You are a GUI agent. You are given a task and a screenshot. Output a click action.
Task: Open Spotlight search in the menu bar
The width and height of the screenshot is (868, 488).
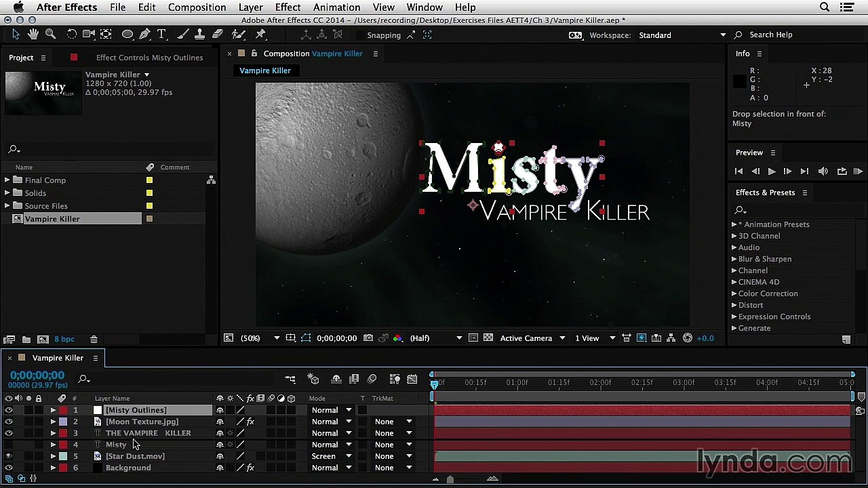click(825, 7)
